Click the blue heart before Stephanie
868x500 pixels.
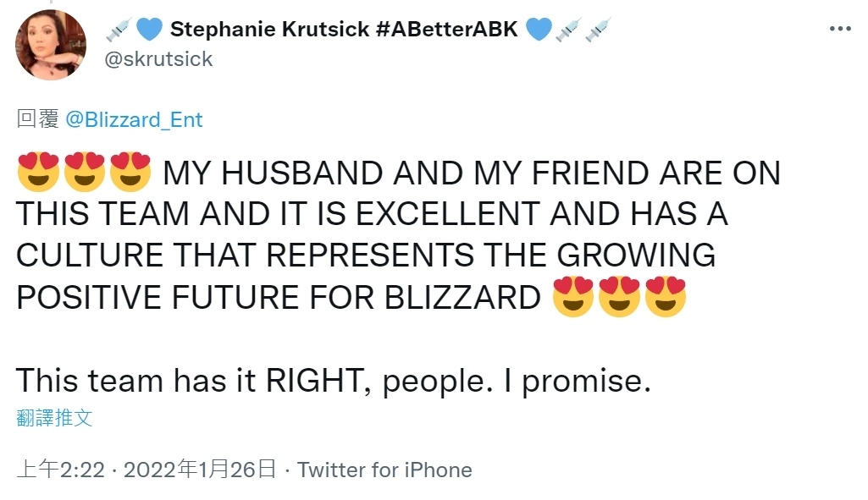148,30
